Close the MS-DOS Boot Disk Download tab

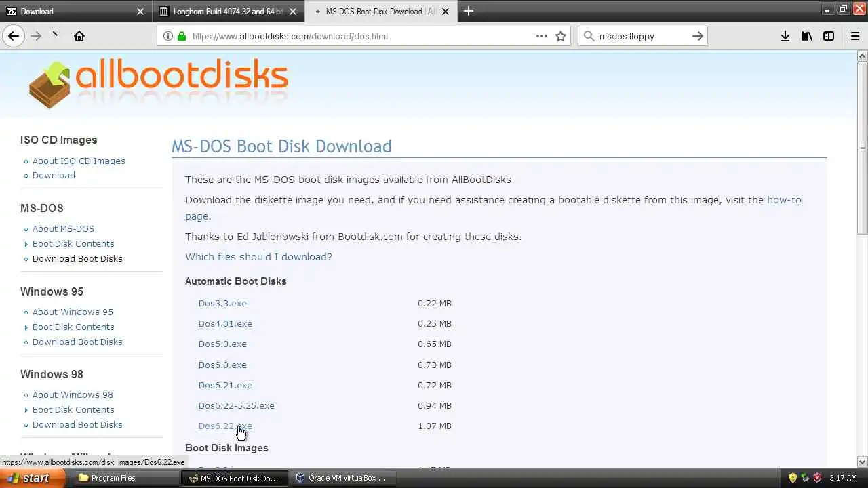point(447,12)
